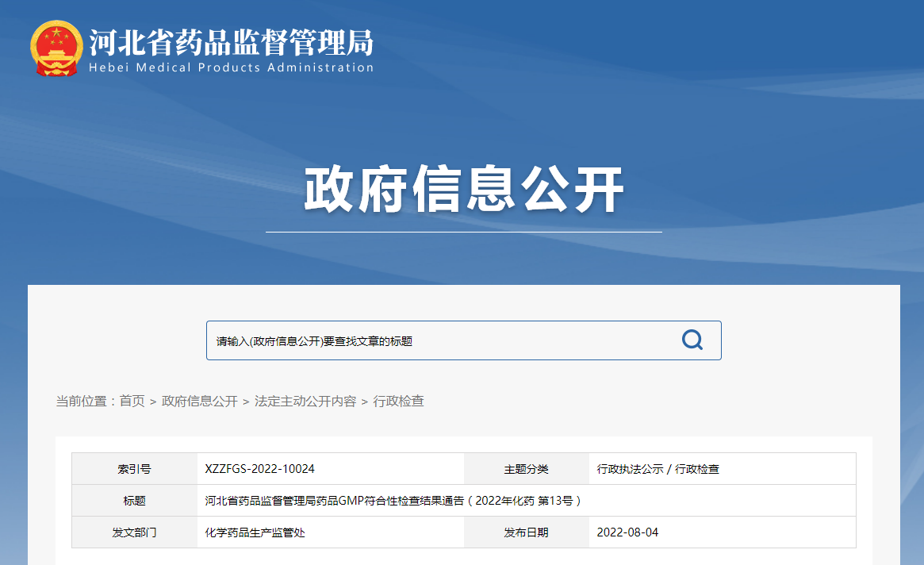Click the 发文部门 label cell

point(134,532)
